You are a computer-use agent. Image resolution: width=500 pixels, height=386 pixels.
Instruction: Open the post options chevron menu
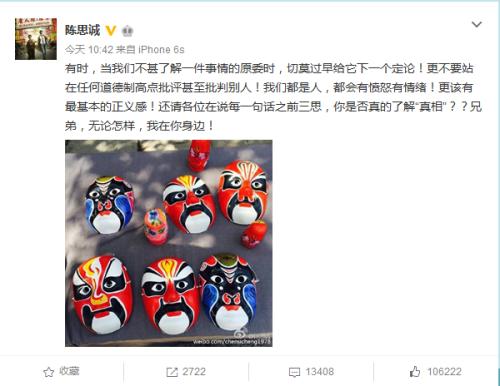[477, 24]
